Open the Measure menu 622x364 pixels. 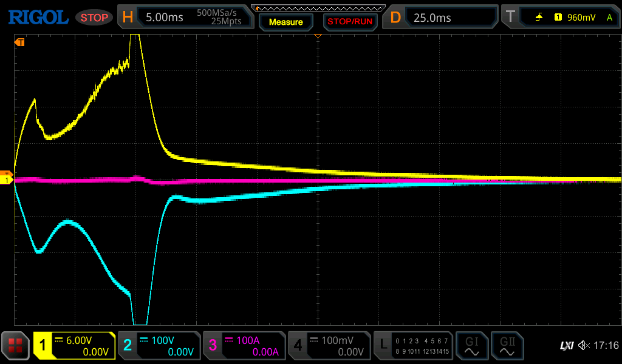(x=285, y=22)
